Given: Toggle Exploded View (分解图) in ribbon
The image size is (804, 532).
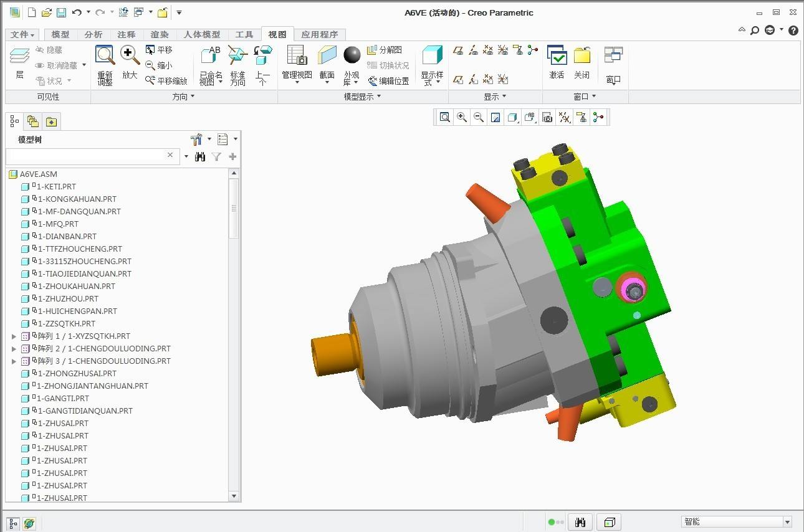Looking at the screenshot, I should coord(385,50).
